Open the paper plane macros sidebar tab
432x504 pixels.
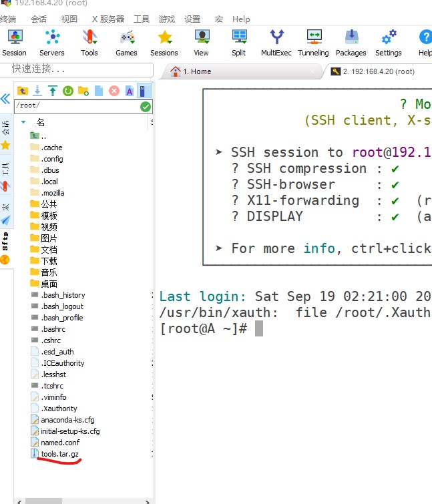point(5,220)
